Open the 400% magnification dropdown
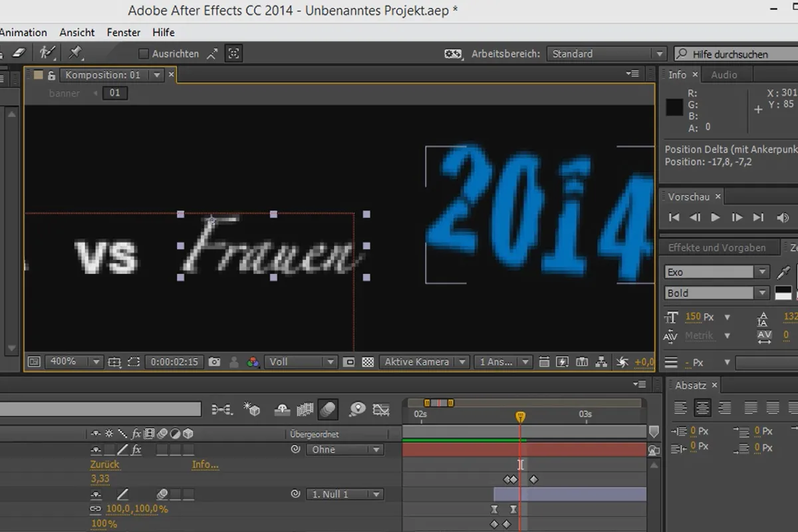Image resolution: width=798 pixels, height=532 pixels. pos(73,362)
